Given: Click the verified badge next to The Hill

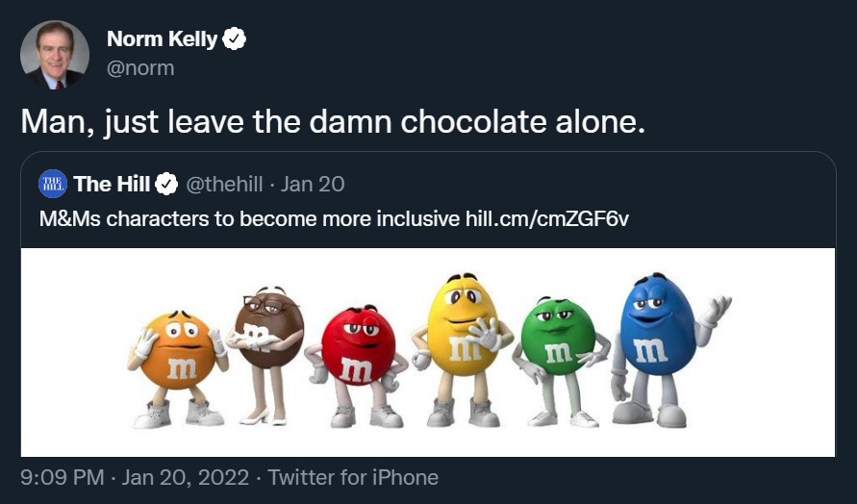Looking at the screenshot, I should (167, 184).
